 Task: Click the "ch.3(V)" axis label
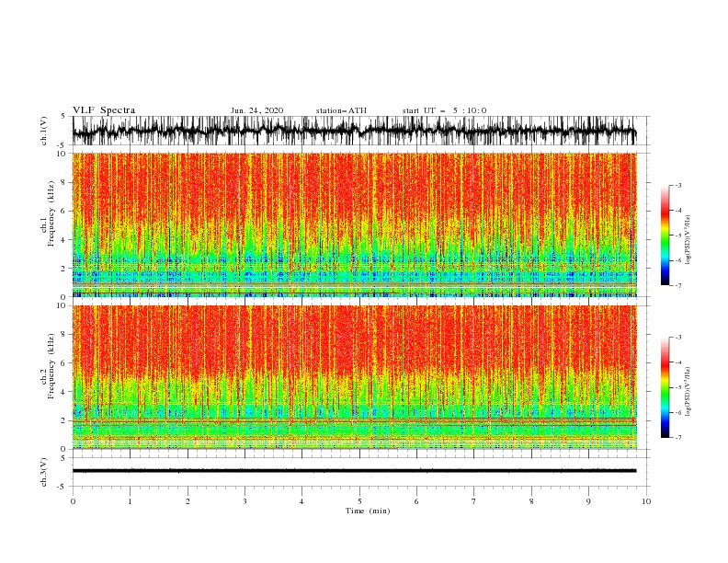44,472
